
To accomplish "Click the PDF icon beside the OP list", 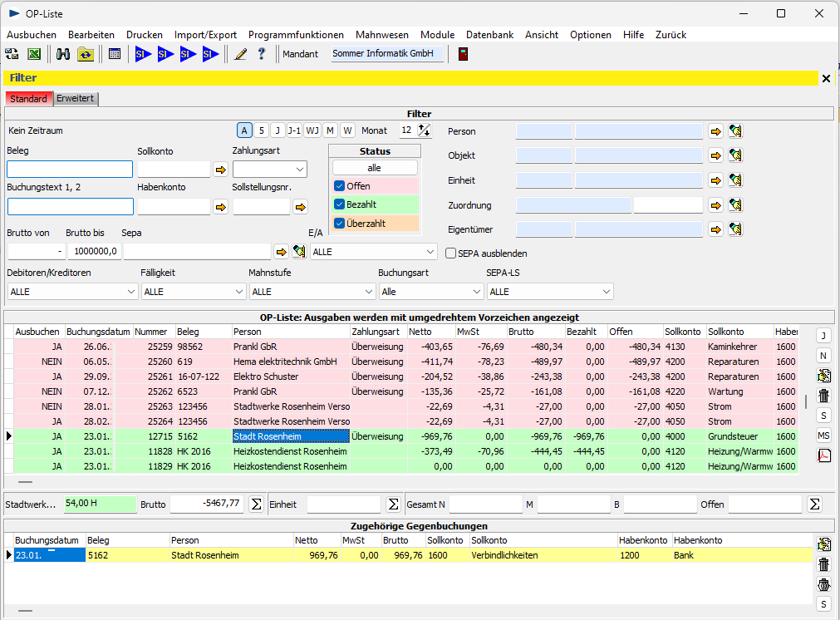I will (x=823, y=455).
